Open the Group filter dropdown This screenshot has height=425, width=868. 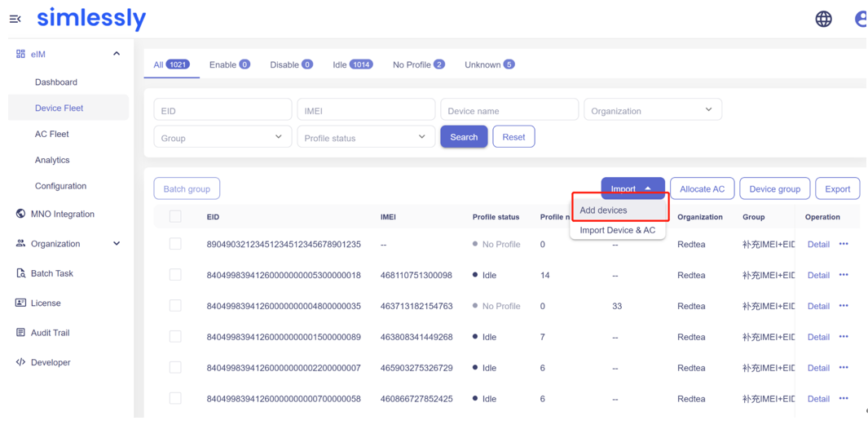[x=223, y=137]
